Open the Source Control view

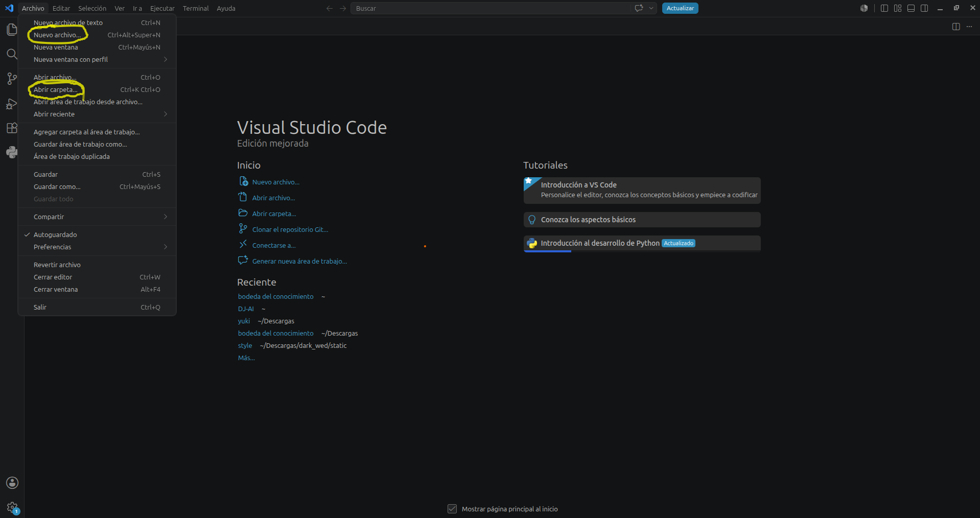(x=12, y=79)
